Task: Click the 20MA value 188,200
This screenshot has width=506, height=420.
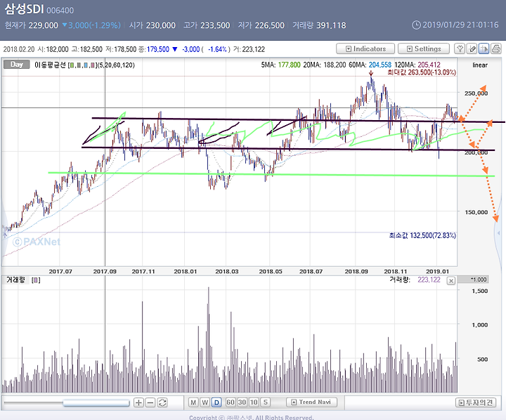Action: point(335,65)
